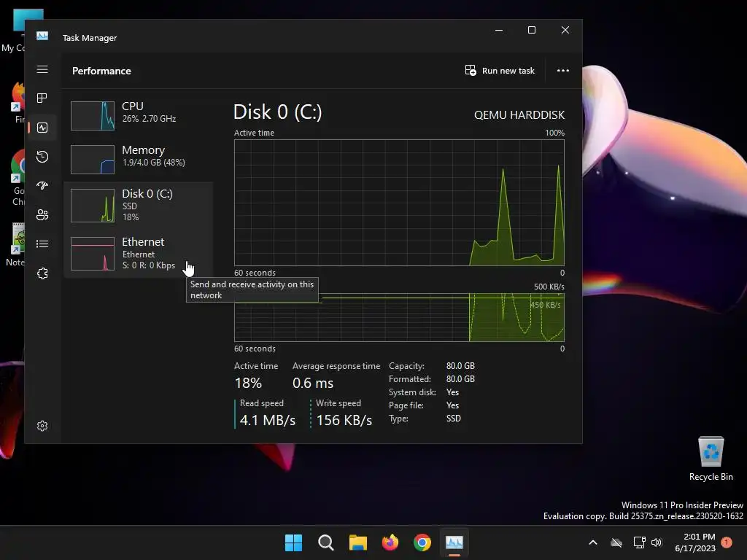Select the Memory performance entry
The height and width of the screenshot is (560, 747).
[x=138, y=159]
